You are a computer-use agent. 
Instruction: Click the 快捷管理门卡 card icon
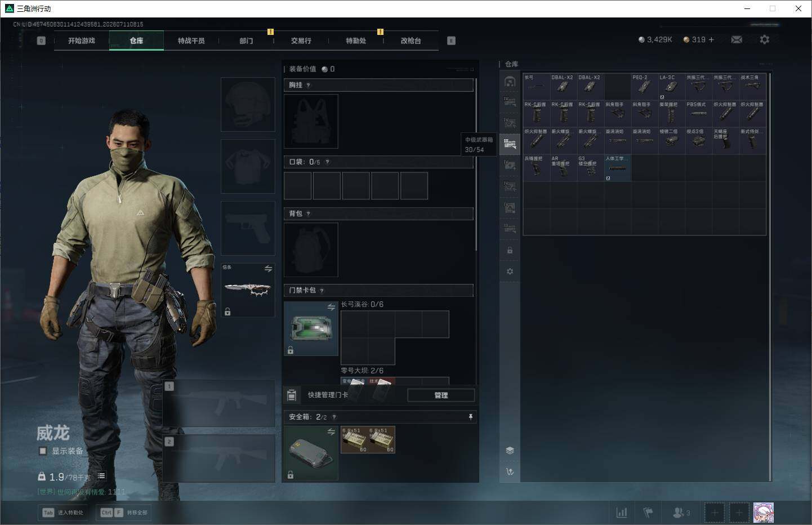(x=292, y=395)
